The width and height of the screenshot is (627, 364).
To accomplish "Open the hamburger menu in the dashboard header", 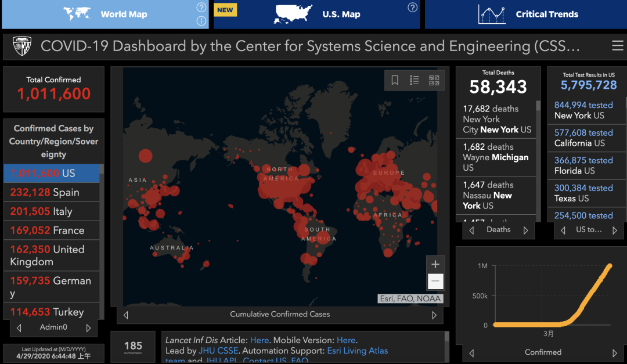I will tap(617, 46).
